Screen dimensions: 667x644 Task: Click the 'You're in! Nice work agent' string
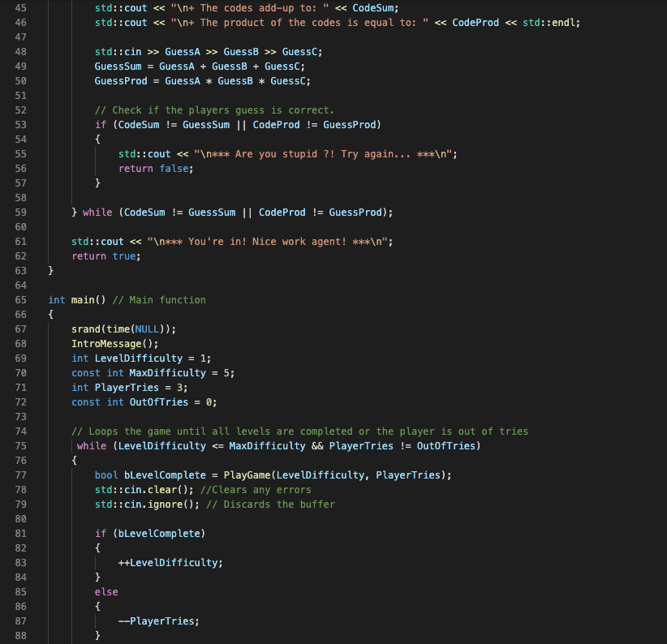(268, 242)
